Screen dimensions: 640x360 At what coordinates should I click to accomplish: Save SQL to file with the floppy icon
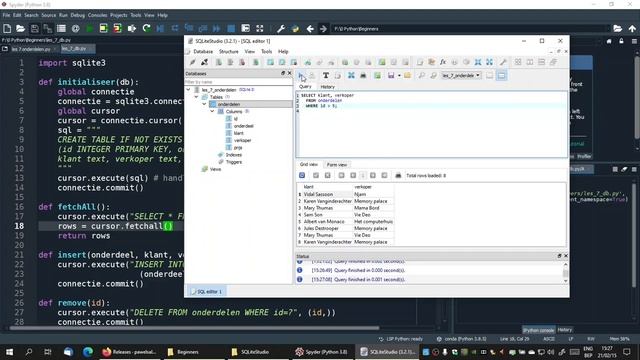coord(391,76)
